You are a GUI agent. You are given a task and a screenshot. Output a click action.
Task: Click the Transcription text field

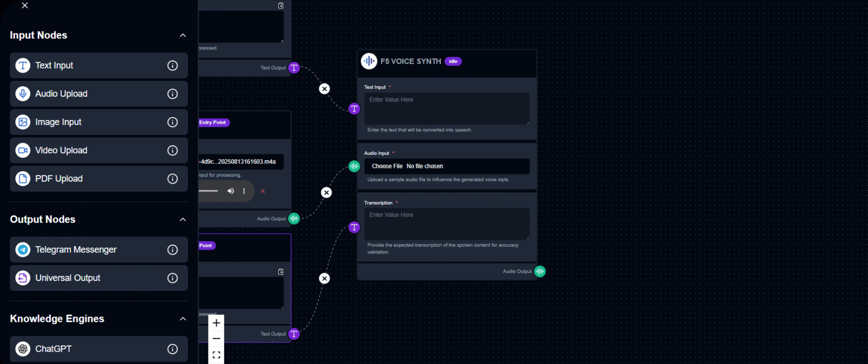[x=447, y=224]
